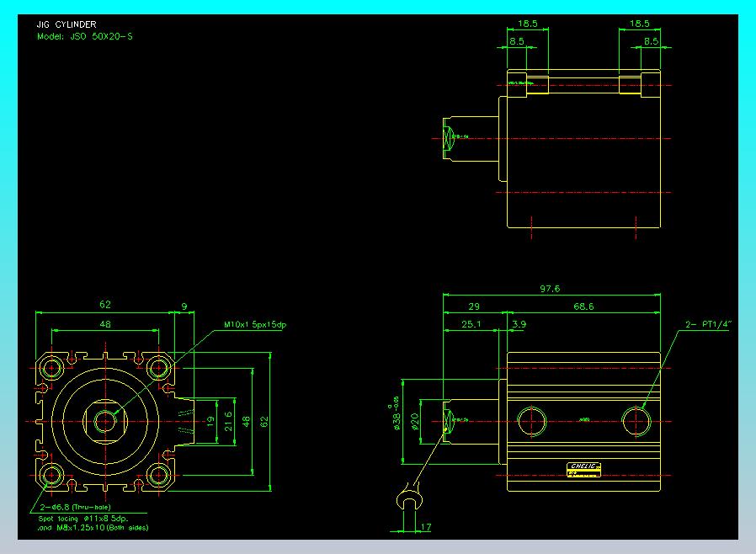756x554 pixels.
Task: Click the horizontal 48 hole spacing dimension
Action: 105,324
